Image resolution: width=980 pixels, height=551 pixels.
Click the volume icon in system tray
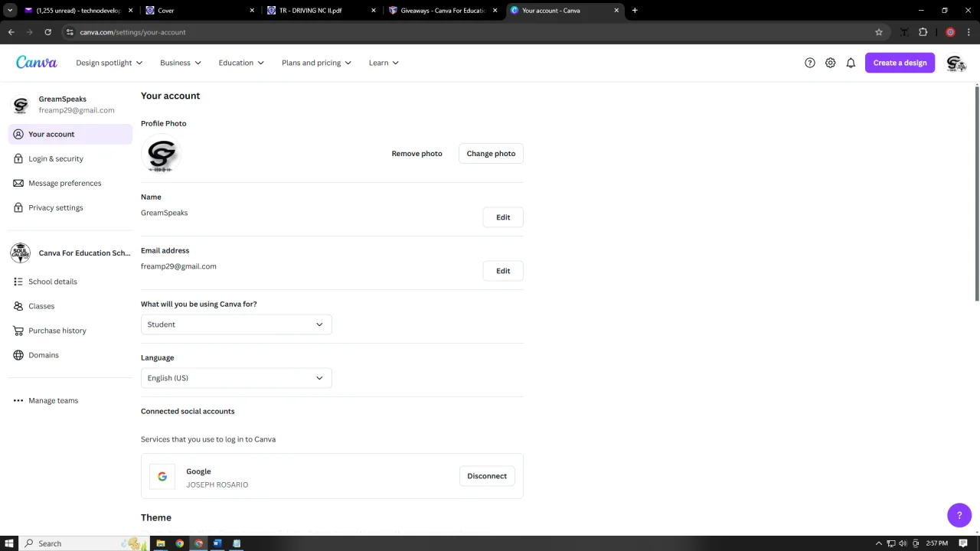tap(903, 543)
